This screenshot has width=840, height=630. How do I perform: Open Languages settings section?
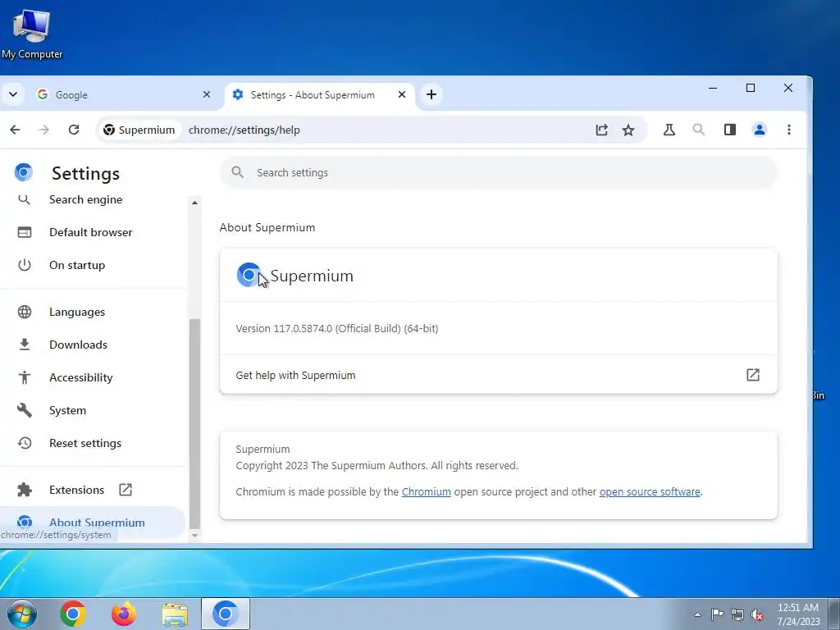tap(77, 312)
